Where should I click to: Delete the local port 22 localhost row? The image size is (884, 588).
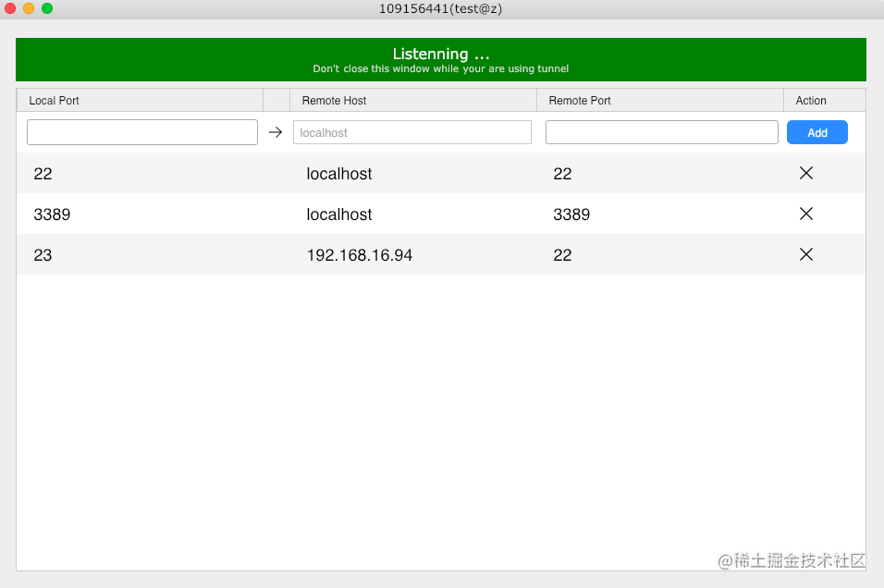pos(805,173)
